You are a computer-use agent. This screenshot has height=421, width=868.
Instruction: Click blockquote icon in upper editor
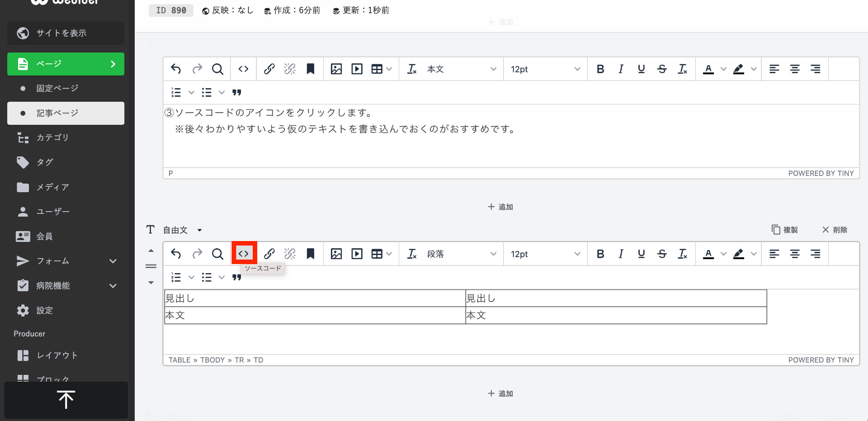pos(236,93)
